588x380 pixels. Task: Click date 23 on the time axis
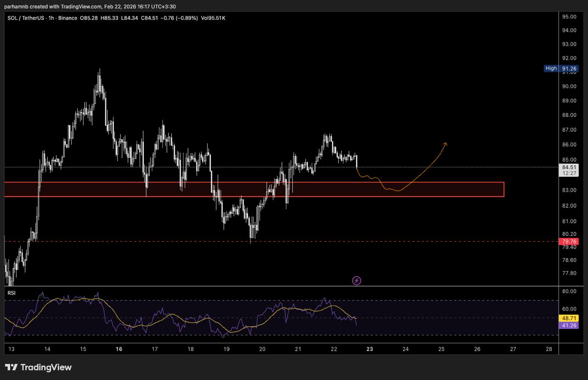click(x=370, y=349)
